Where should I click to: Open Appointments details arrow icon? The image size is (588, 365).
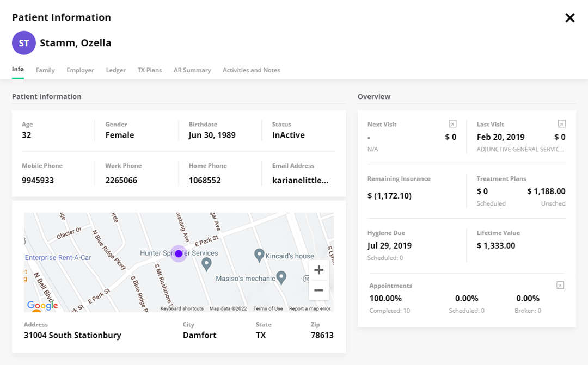coord(560,286)
